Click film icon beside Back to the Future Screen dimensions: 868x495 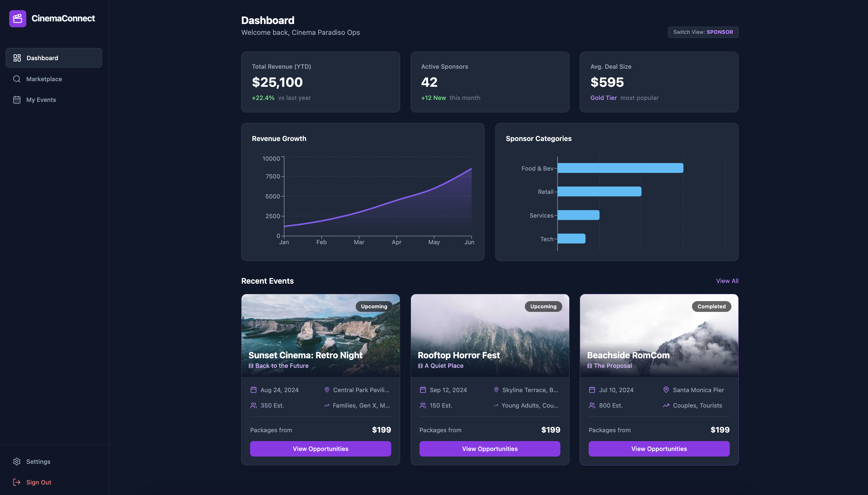coord(251,366)
